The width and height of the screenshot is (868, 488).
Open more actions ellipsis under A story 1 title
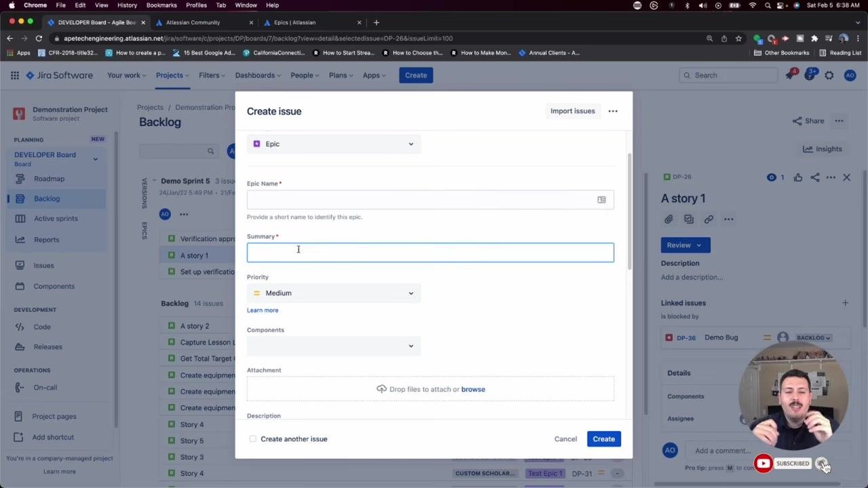728,219
